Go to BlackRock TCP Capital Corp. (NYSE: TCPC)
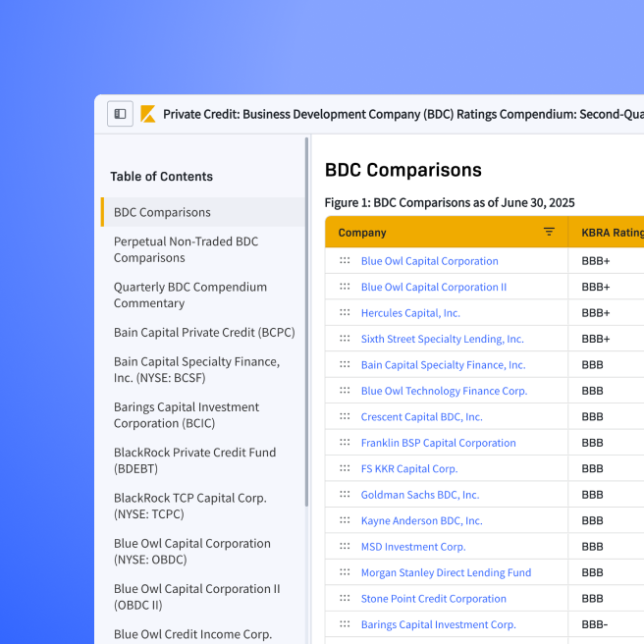 pyautogui.click(x=190, y=506)
